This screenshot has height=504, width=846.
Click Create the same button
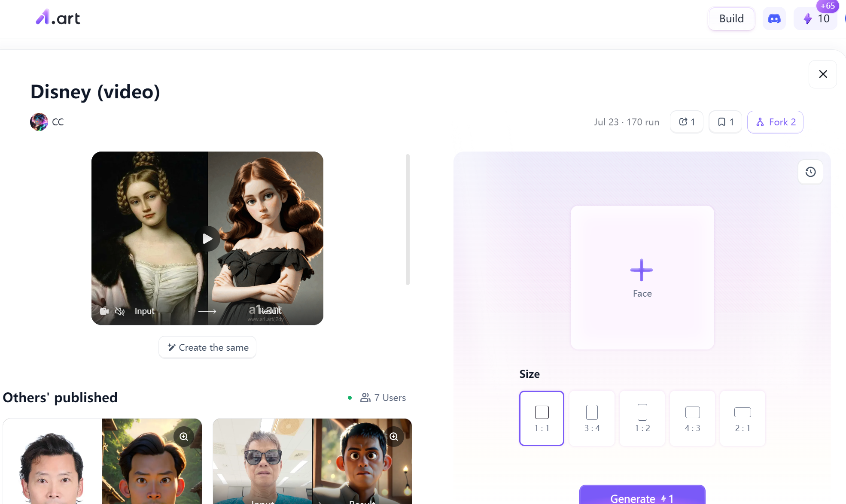click(207, 347)
